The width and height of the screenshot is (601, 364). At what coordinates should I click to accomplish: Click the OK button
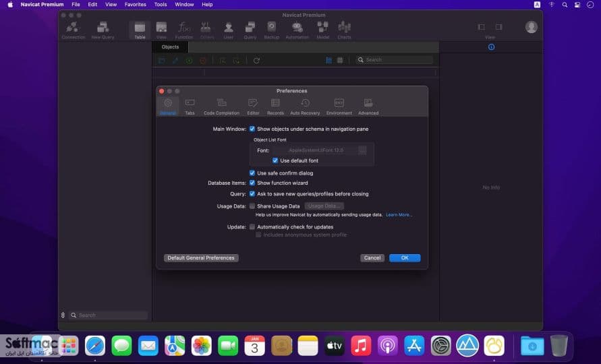tap(405, 258)
